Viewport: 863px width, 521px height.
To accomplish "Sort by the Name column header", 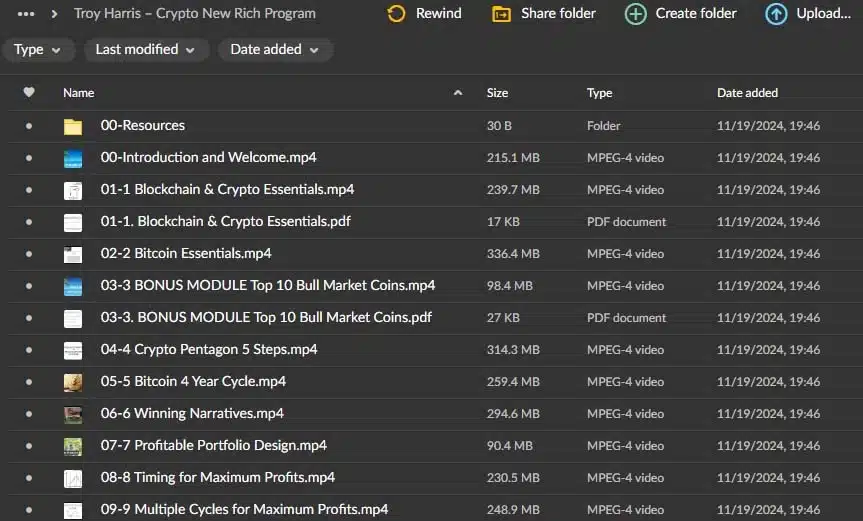I will [78, 93].
